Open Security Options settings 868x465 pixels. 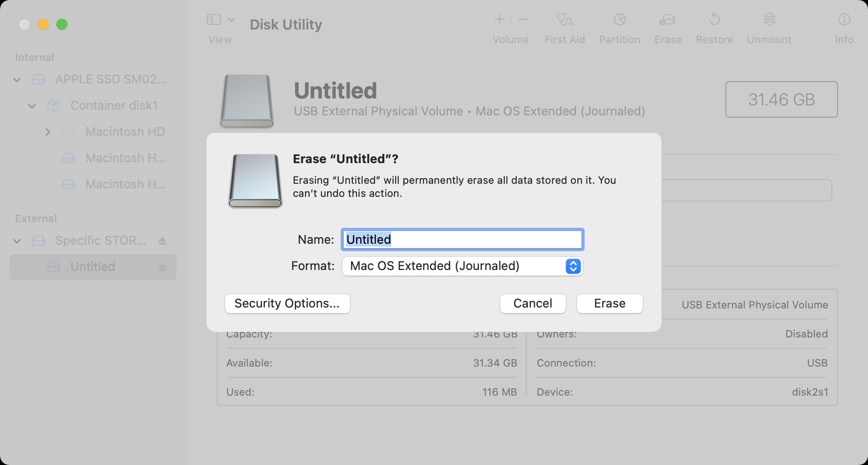click(287, 304)
